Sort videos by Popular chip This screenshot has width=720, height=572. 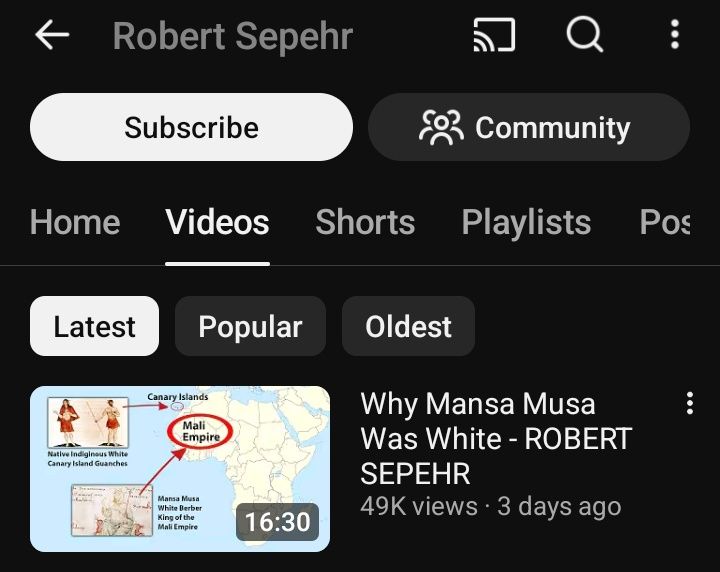tap(250, 326)
